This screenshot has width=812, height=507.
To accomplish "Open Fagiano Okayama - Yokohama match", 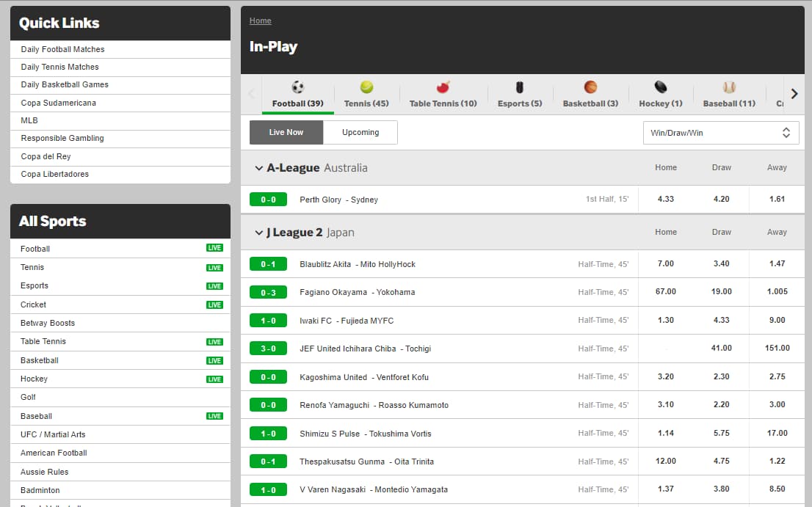I will coord(358,292).
